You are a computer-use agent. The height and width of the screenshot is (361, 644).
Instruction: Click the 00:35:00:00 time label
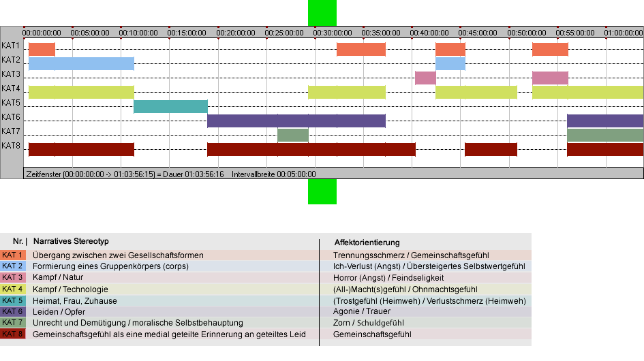click(381, 33)
